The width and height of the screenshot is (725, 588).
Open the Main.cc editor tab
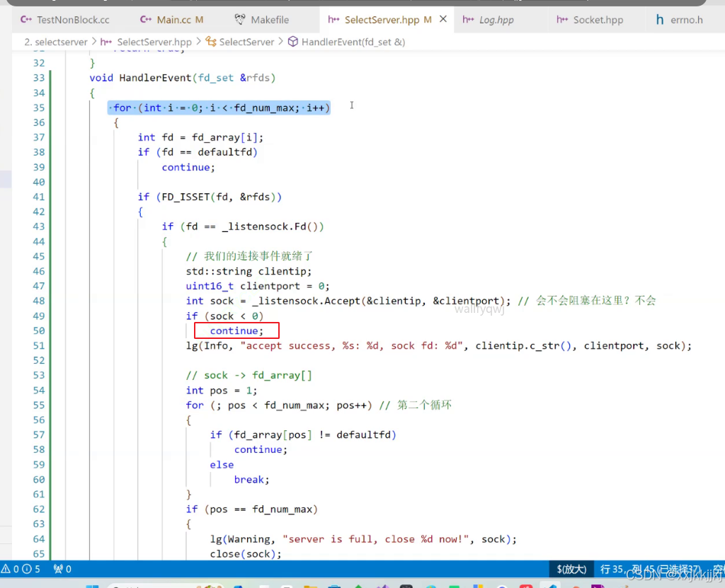(x=172, y=20)
